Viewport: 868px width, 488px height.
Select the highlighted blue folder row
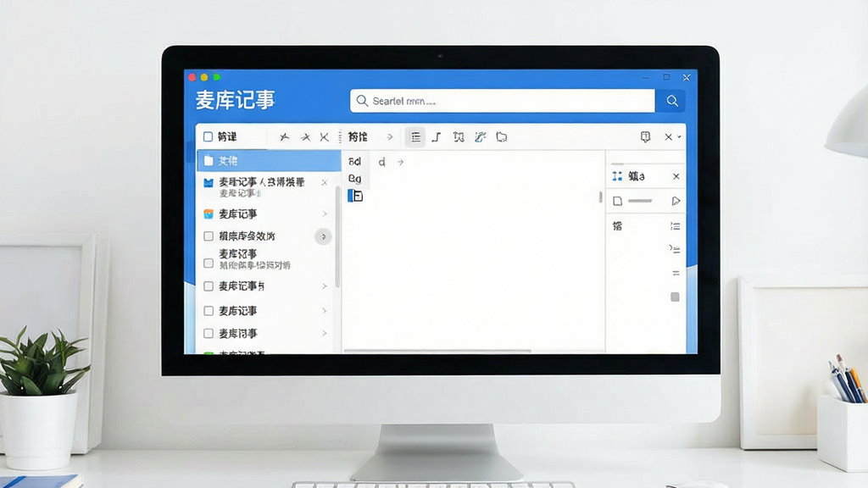(x=269, y=161)
